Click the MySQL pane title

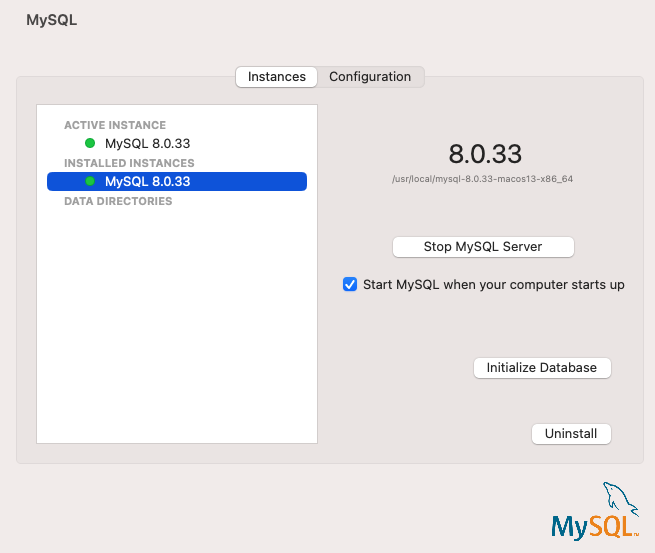coord(52,20)
